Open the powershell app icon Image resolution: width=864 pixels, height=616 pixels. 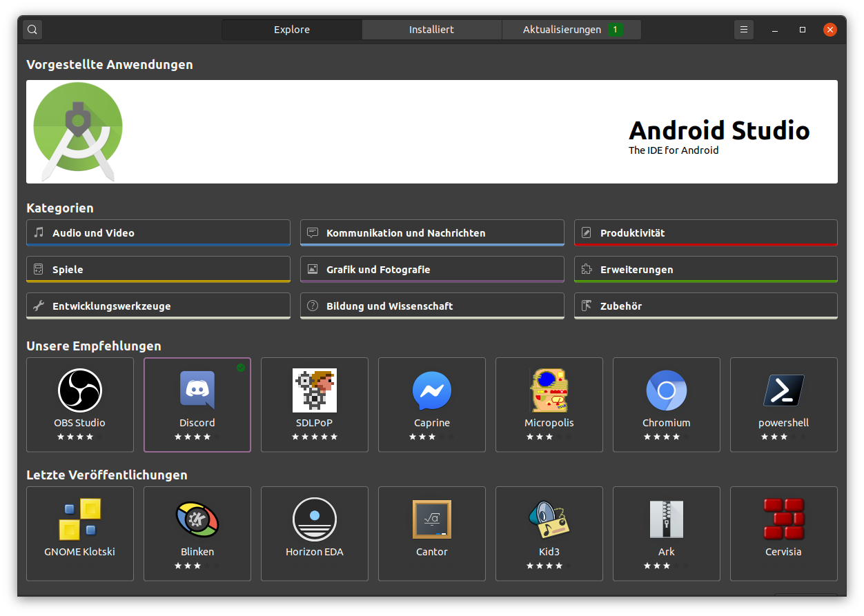click(x=784, y=390)
